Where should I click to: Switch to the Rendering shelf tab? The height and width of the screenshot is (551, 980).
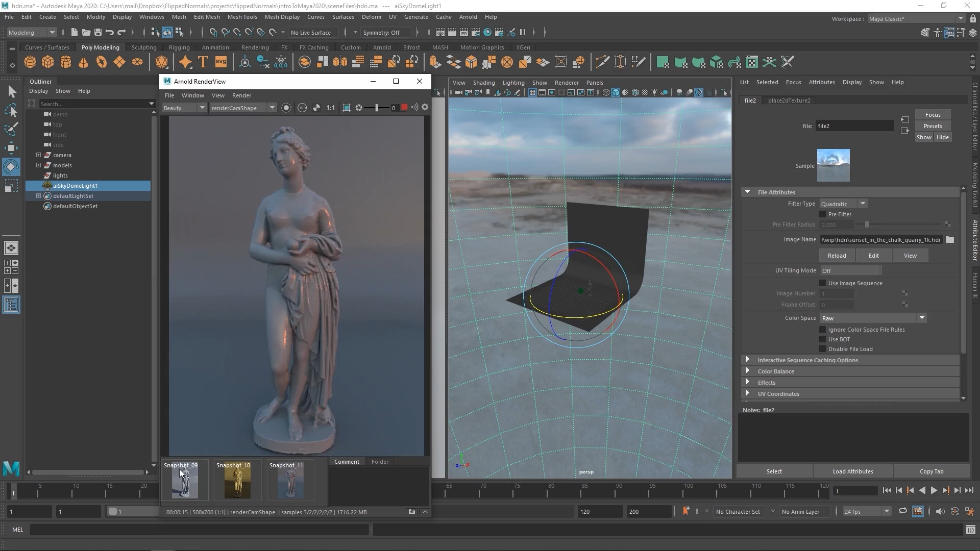pyautogui.click(x=255, y=47)
